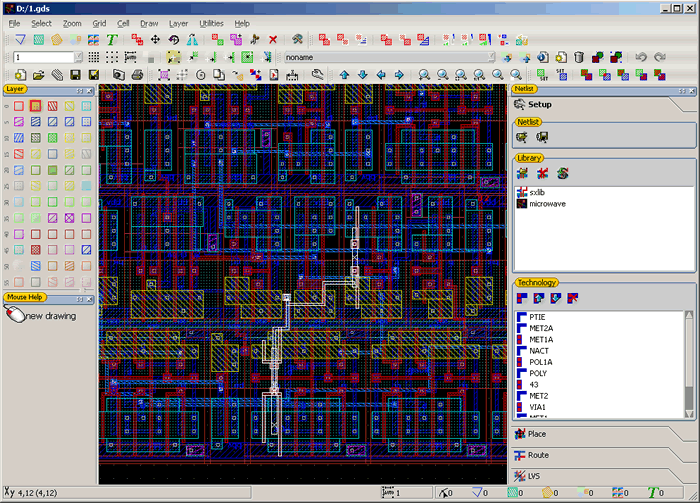Select the orange polygon drawing tool
Image resolution: width=700 pixels, height=503 pixels.
[57, 40]
